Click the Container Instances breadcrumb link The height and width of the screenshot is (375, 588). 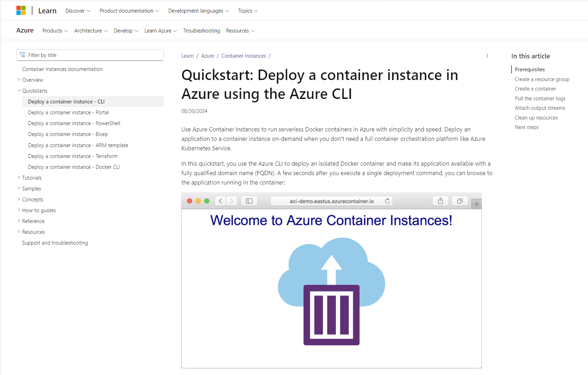(x=243, y=56)
